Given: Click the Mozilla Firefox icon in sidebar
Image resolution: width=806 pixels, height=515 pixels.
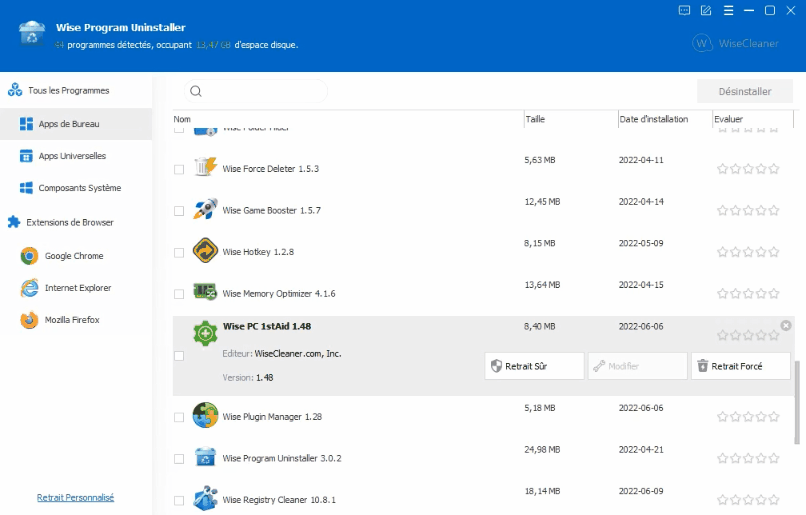Looking at the screenshot, I should coord(29,320).
